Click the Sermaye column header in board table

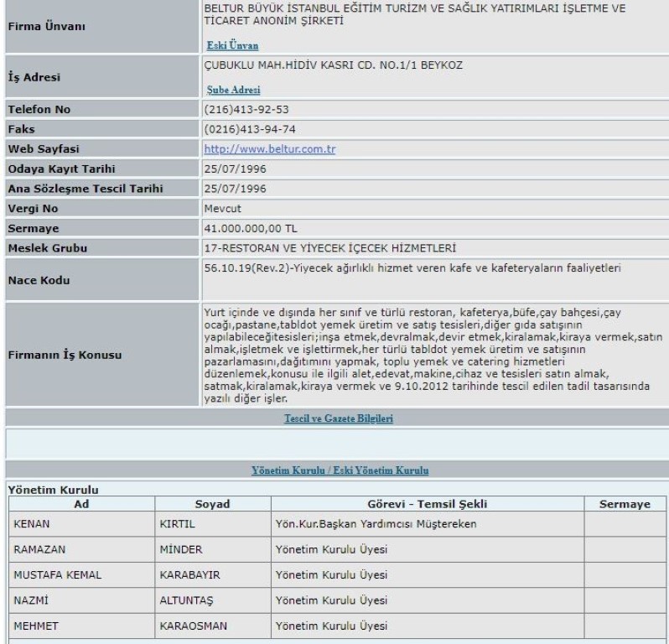click(x=624, y=503)
